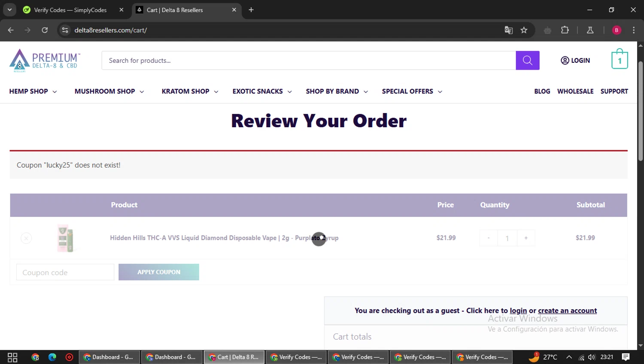The image size is (644, 364).
Task: Show hidden system tray icons chevron
Action: [569, 357]
